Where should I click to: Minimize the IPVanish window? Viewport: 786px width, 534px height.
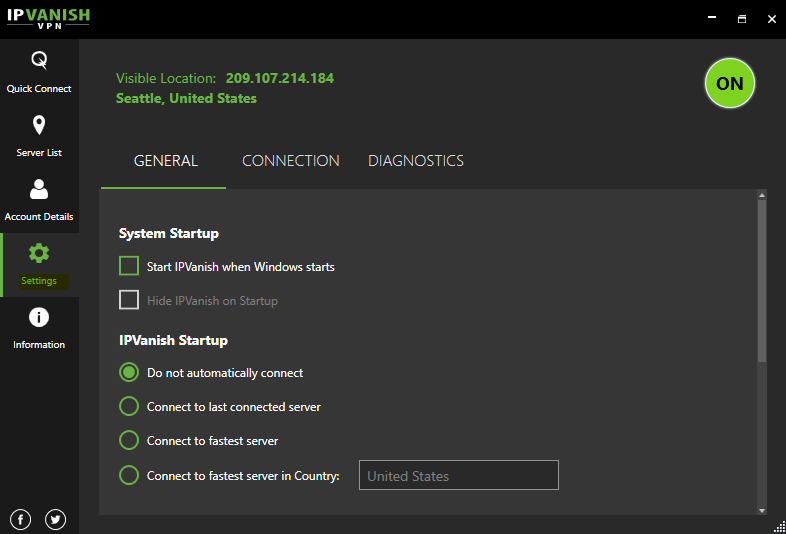(x=712, y=18)
